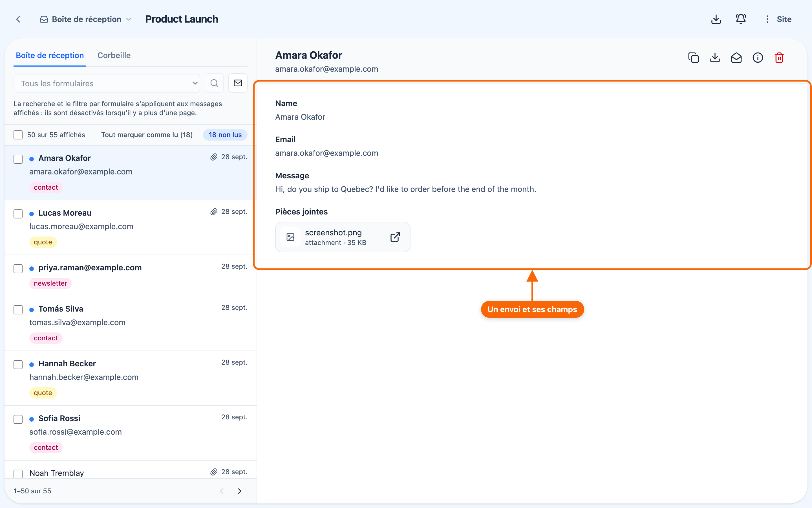Screen dimensions: 812x508
Task: Show submission info via info icon
Action: [x=758, y=58]
